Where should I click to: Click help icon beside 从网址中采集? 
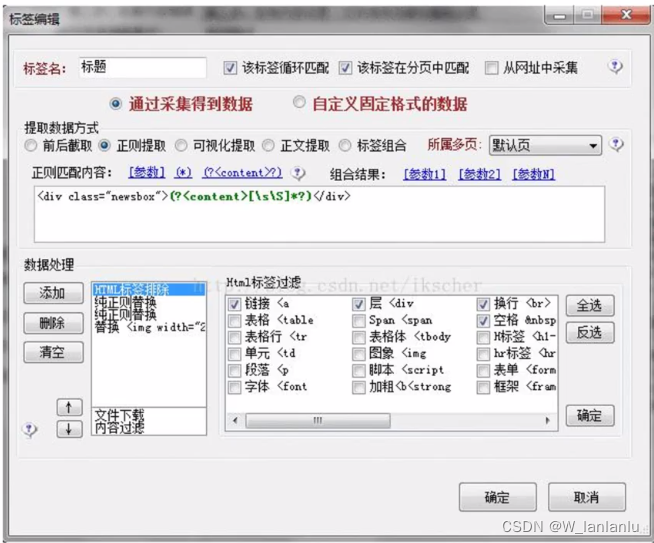(615, 67)
